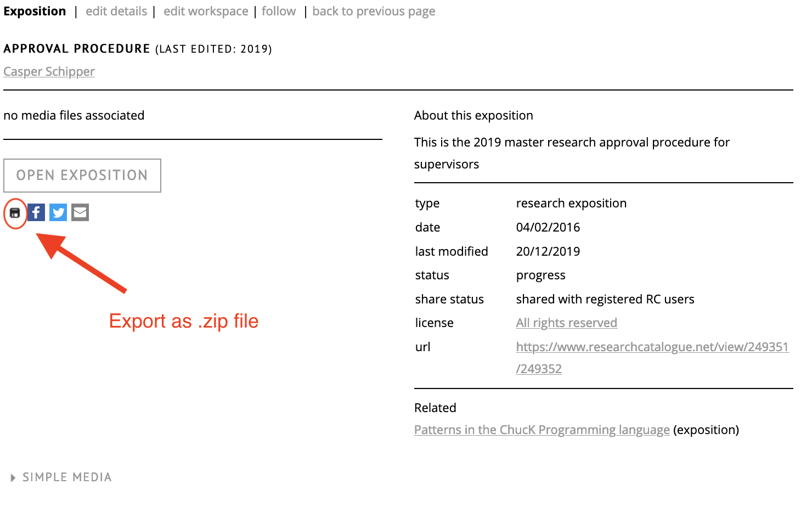Open related 'Patterns in the ChucK Programming language'
The image size is (812, 507).
coord(542,430)
